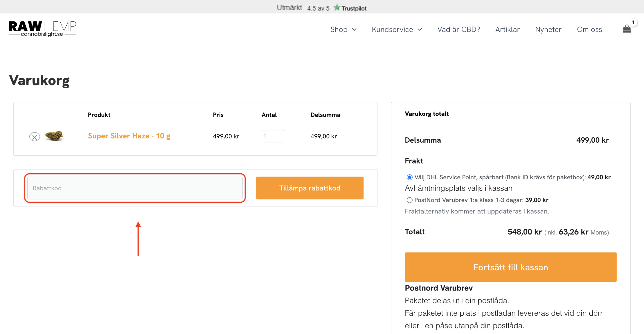Navigate to Om oss
The height and width of the screenshot is (334, 644).
click(589, 29)
